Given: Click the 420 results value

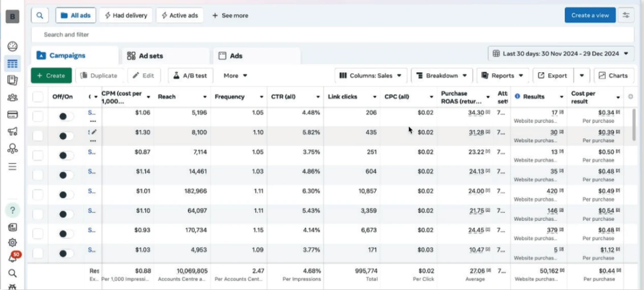Looking at the screenshot, I should [x=552, y=190].
